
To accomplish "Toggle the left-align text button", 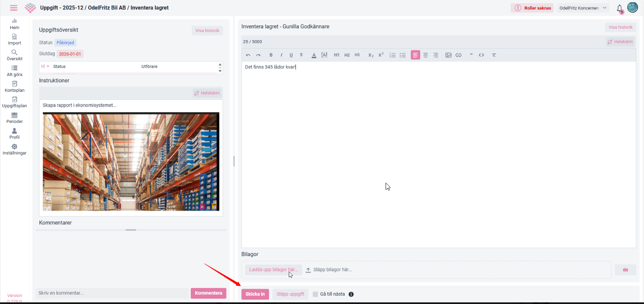I will (415, 55).
